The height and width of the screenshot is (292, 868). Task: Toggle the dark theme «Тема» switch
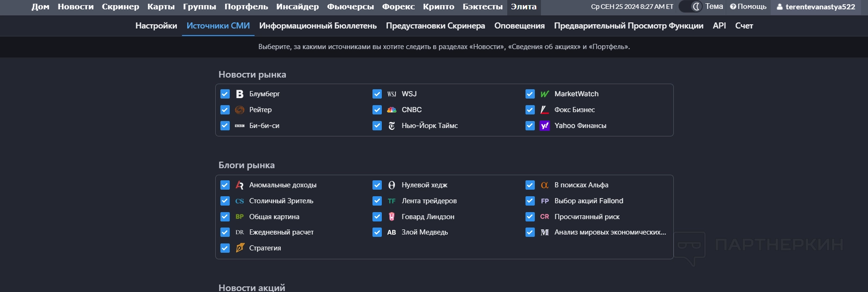[691, 7]
